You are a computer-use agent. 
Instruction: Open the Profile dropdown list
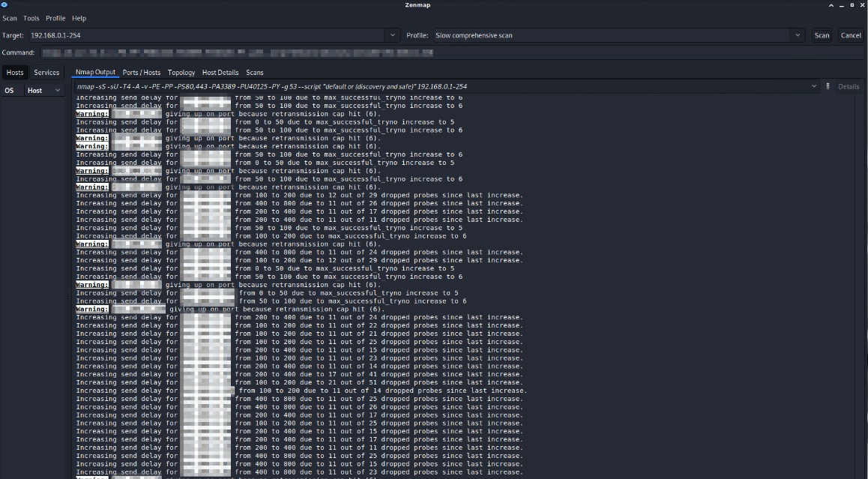tap(798, 35)
